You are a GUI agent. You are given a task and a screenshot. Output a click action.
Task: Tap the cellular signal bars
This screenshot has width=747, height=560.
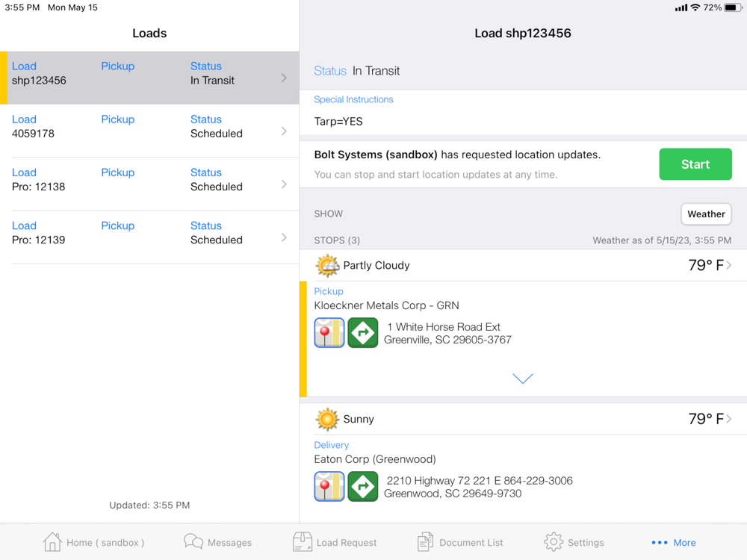[681, 7]
